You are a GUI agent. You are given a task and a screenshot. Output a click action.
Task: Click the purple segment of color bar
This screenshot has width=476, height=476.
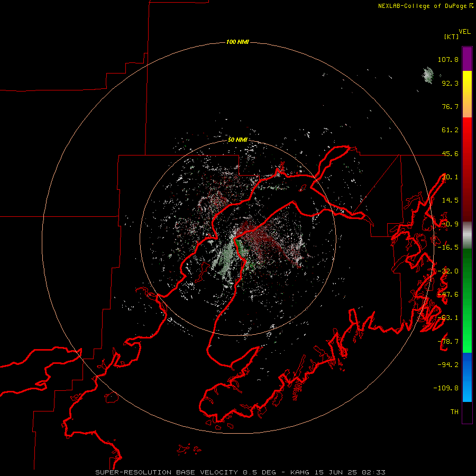click(467, 59)
